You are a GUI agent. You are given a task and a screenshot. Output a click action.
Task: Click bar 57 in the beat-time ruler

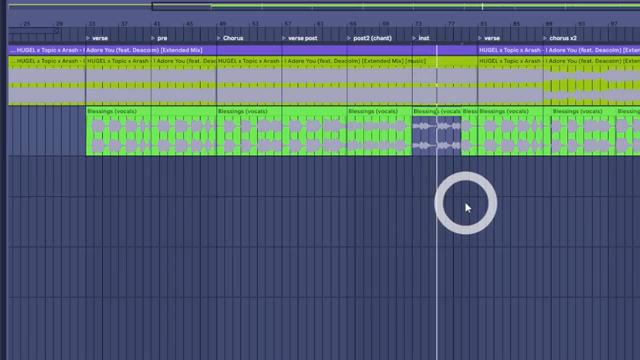click(288, 24)
